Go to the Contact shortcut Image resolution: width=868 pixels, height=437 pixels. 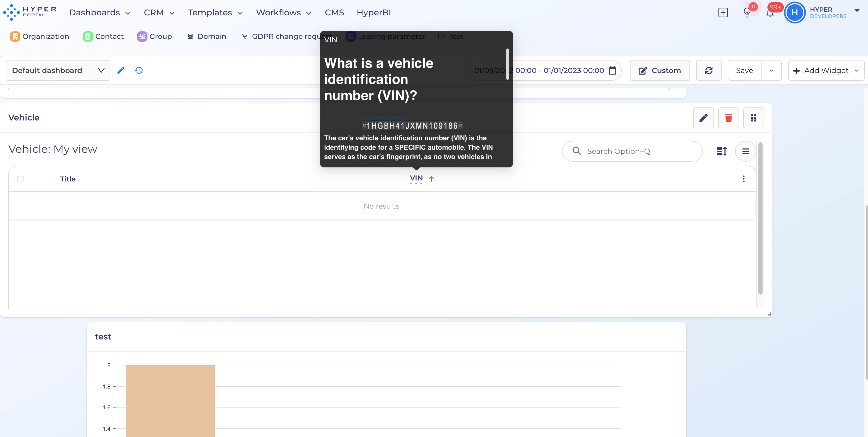103,36
